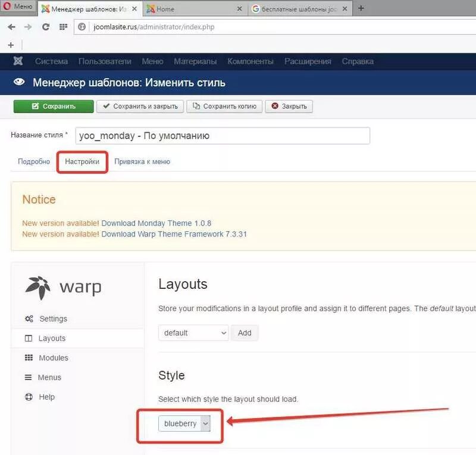This screenshot has height=455, width=476.
Task: Close the бесплатные шаблоны tab
Action: pos(345,9)
